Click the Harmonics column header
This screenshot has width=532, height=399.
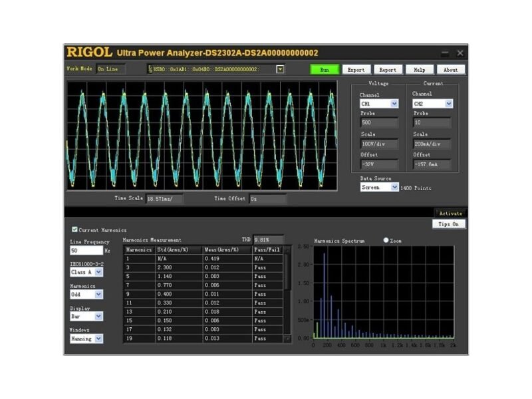[139, 250]
